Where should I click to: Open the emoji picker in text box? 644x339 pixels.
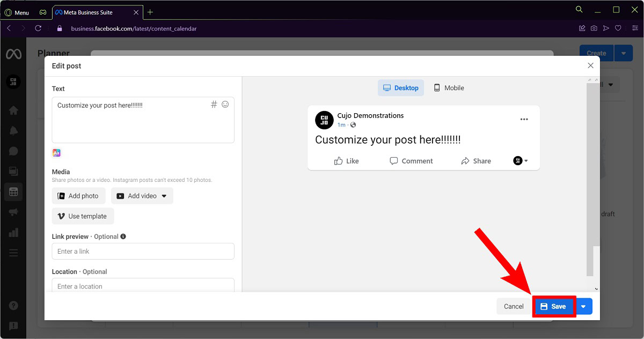coord(225,105)
